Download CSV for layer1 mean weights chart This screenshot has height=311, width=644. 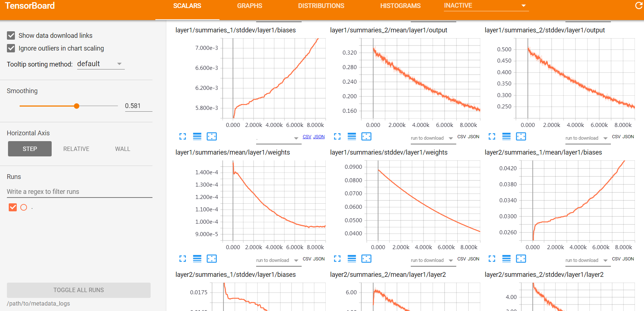coord(307,259)
